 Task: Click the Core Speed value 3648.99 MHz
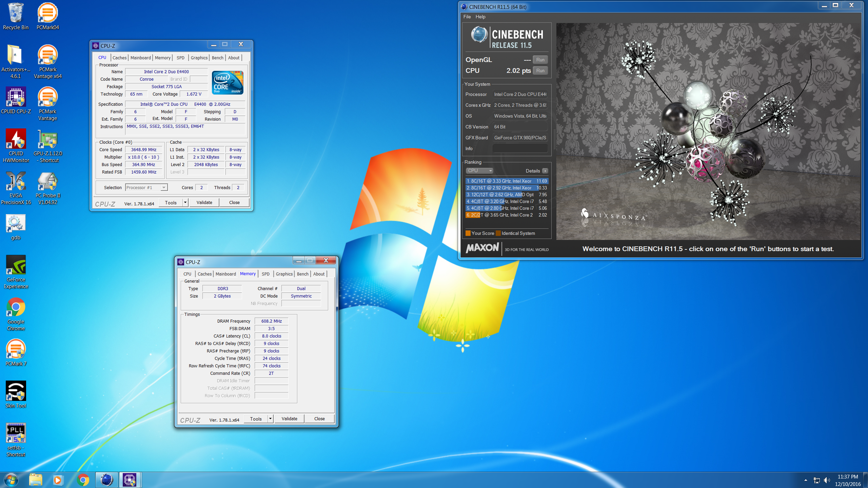click(144, 149)
